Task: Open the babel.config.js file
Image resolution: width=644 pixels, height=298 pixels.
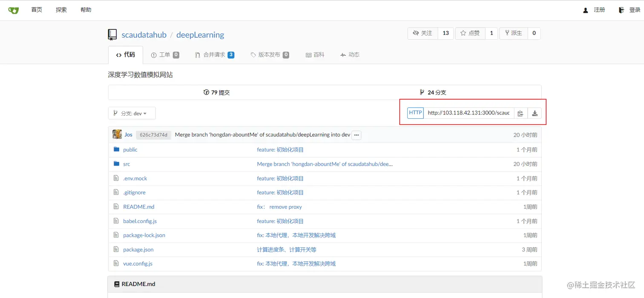Action: coord(140,221)
